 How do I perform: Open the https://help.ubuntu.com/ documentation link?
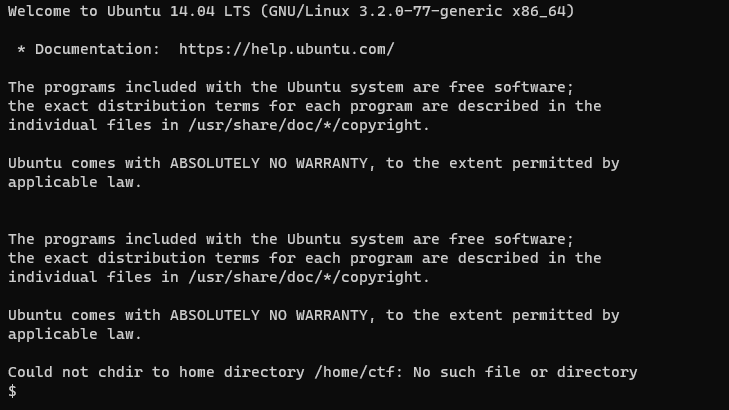287,49
